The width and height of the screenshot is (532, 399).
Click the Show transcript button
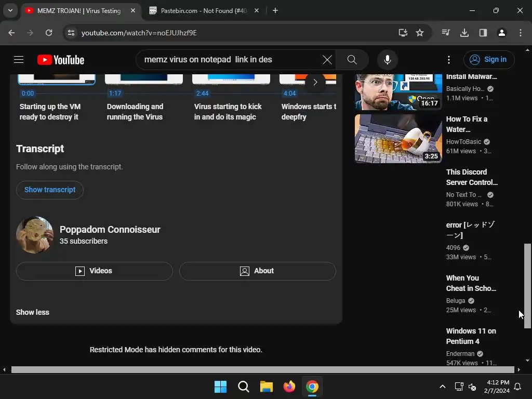[50, 190]
